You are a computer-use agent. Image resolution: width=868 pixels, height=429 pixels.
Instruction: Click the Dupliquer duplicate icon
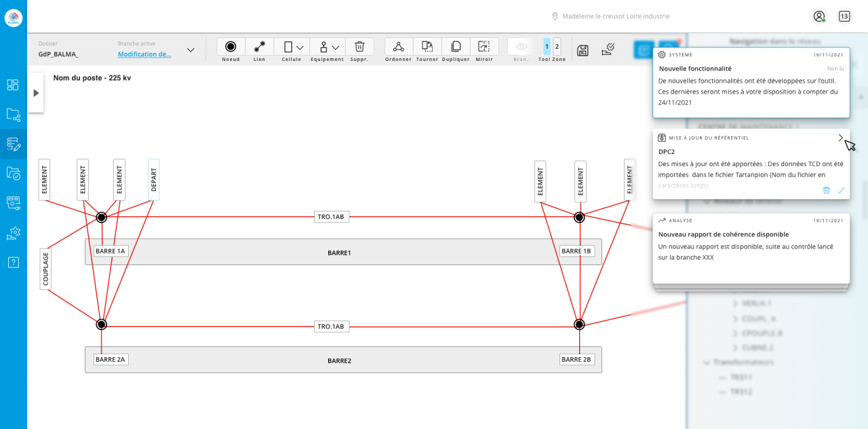(x=456, y=47)
